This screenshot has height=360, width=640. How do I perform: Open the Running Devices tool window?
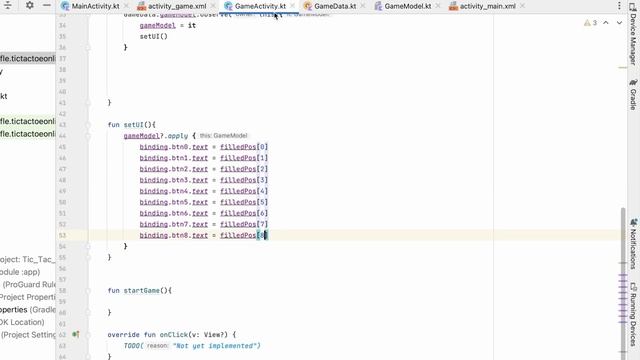click(633, 314)
